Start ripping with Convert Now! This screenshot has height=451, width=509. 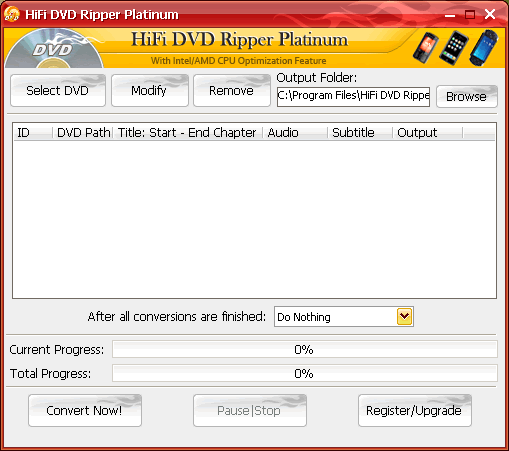[85, 411]
